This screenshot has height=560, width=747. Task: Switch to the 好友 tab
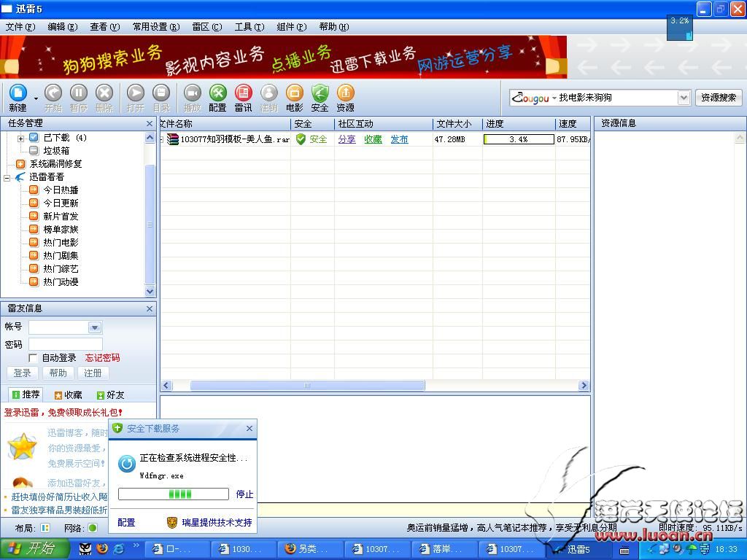[110, 395]
